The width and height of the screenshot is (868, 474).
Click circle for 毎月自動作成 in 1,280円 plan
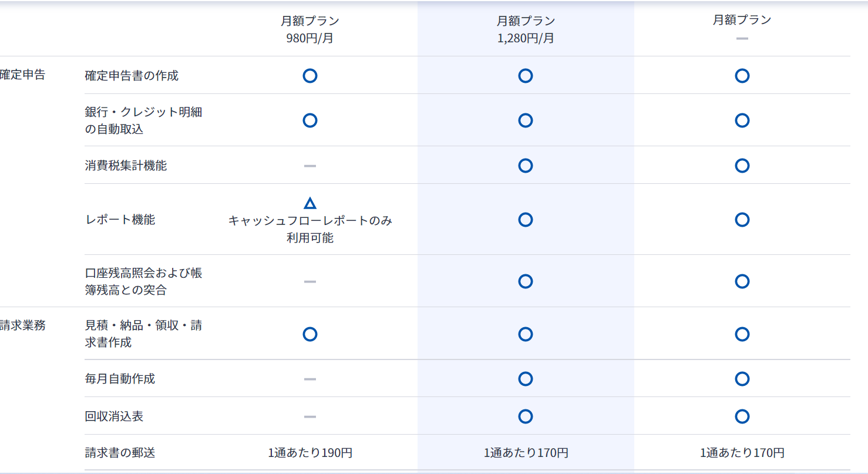526,379
